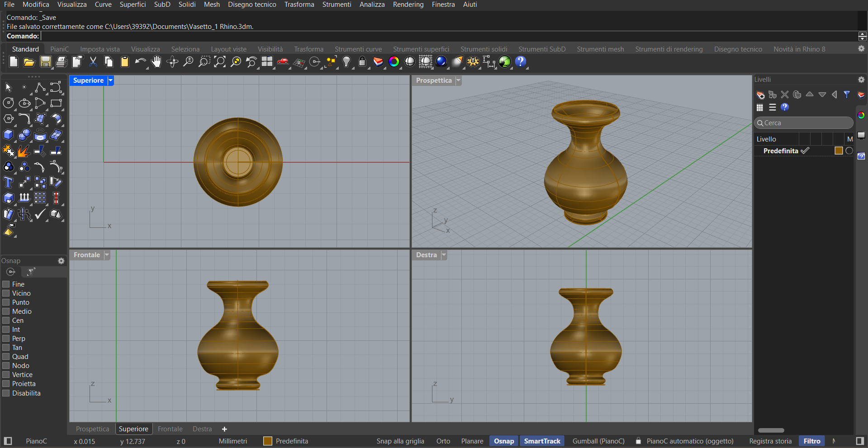
Task: Open the Superiore viewport dropdown arrow
Action: tap(111, 80)
